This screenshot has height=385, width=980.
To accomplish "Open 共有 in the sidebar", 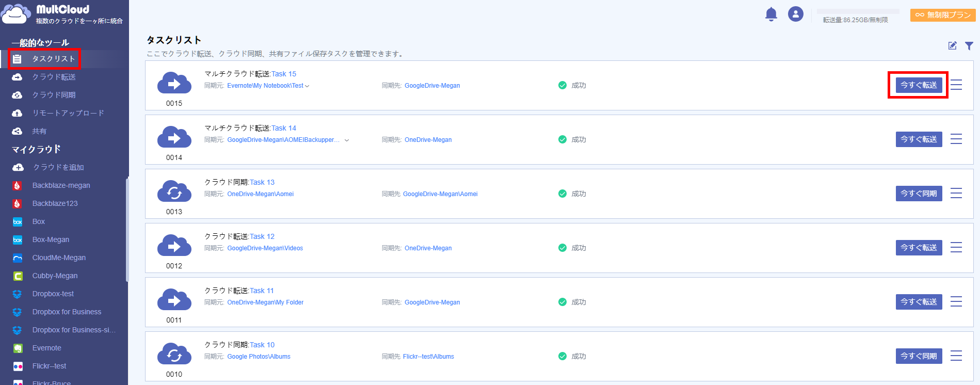I will coord(39,131).
